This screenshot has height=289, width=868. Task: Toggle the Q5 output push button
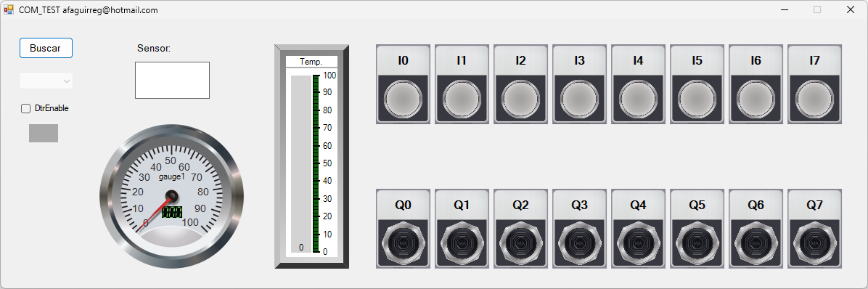(x=697, y=243)
